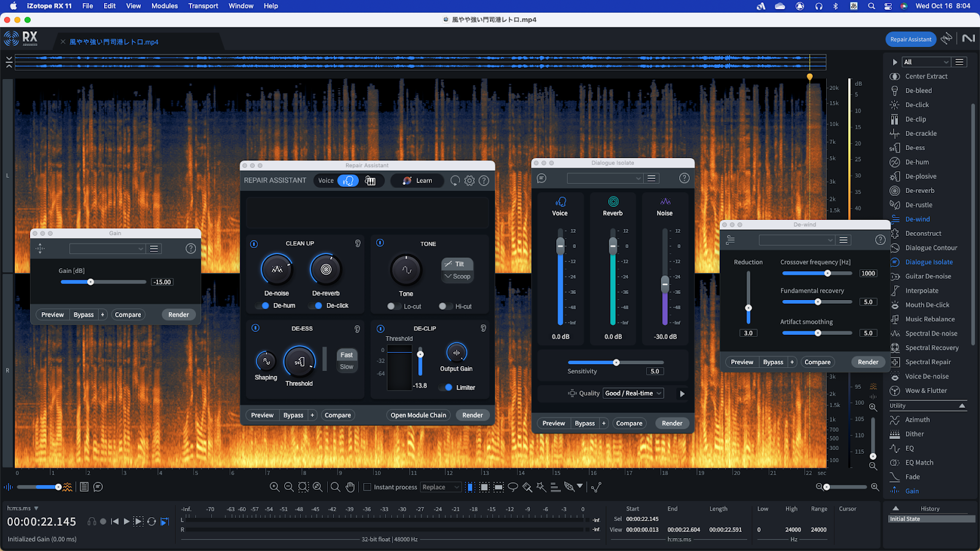Open the File menu
Image resolution: width=980 pixels, height=551 pixels.
point(88,6)
